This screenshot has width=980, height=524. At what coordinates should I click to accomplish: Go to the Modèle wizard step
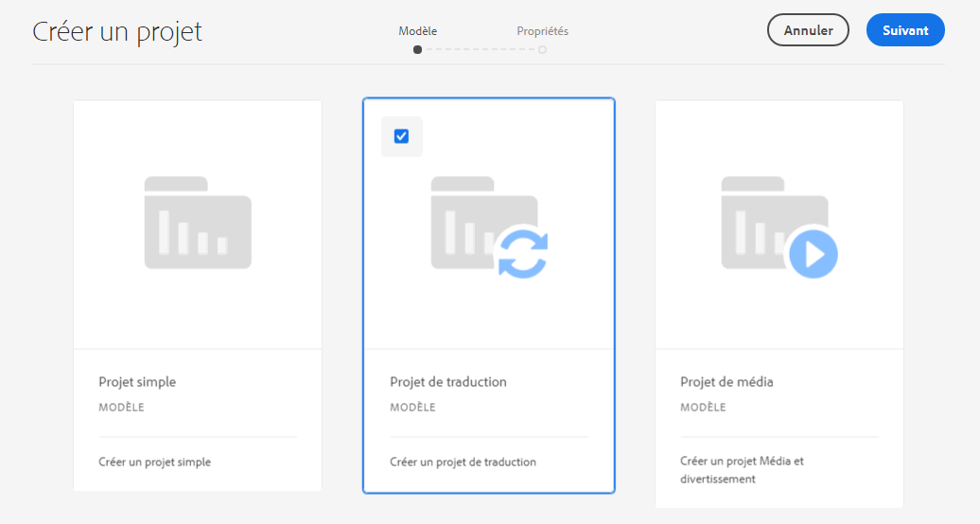click(417, 31)
